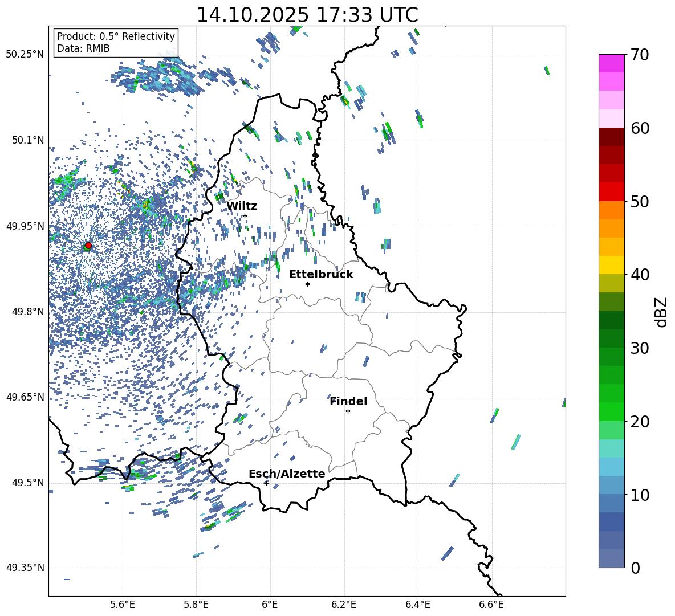675x616 pixels.
Task: Click the red radar site marker
Action: point(88,246)
